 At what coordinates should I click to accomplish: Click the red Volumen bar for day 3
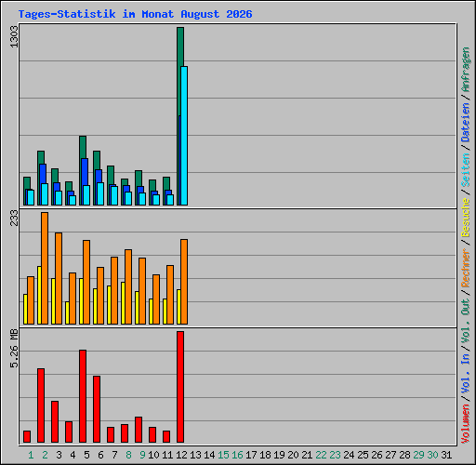click(x=55, y=422)
